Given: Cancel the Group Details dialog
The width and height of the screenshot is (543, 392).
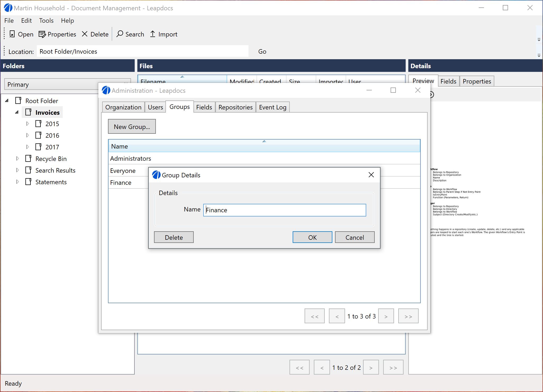Looking at the screenshot, I should point(355,237).
